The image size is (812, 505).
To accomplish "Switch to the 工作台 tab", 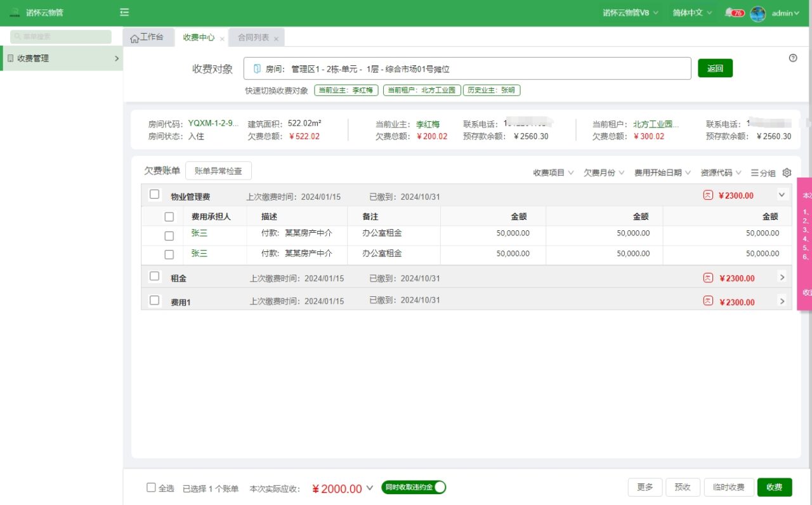I will pos(149,37).
